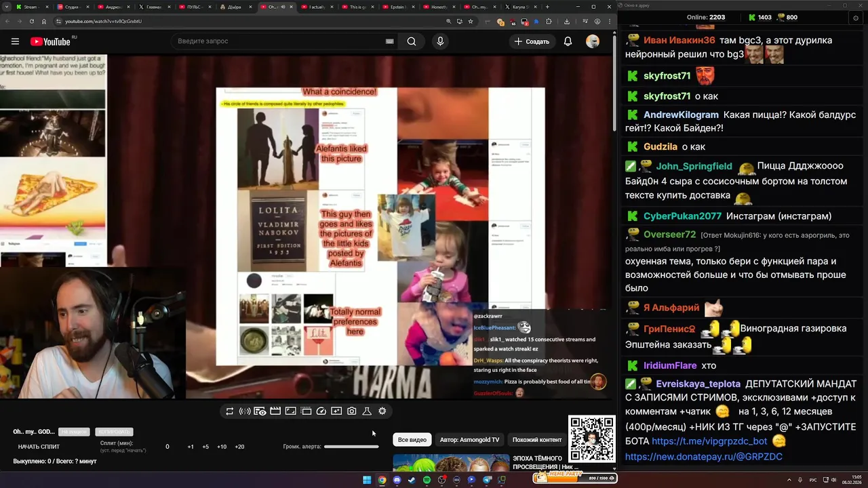Image resolution: width=868 pixels, height=488 pixels.
Task: Switch to the Студия browser tab
Action: (x=73, y=7)
